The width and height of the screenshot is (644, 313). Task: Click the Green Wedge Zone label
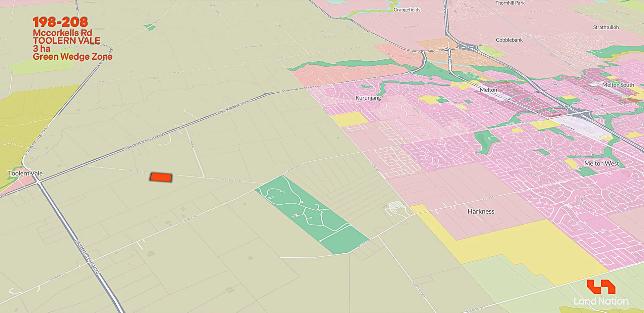(73, 57)
